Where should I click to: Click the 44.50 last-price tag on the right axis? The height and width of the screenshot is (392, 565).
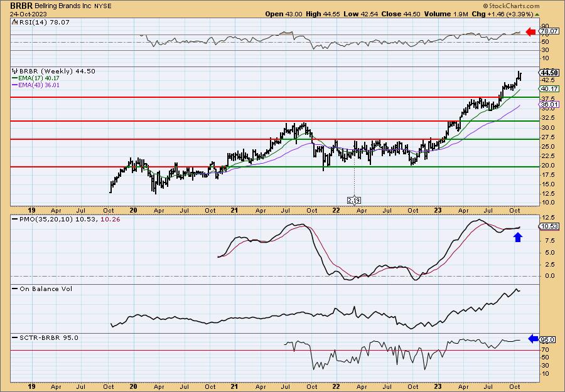point(549,72)
